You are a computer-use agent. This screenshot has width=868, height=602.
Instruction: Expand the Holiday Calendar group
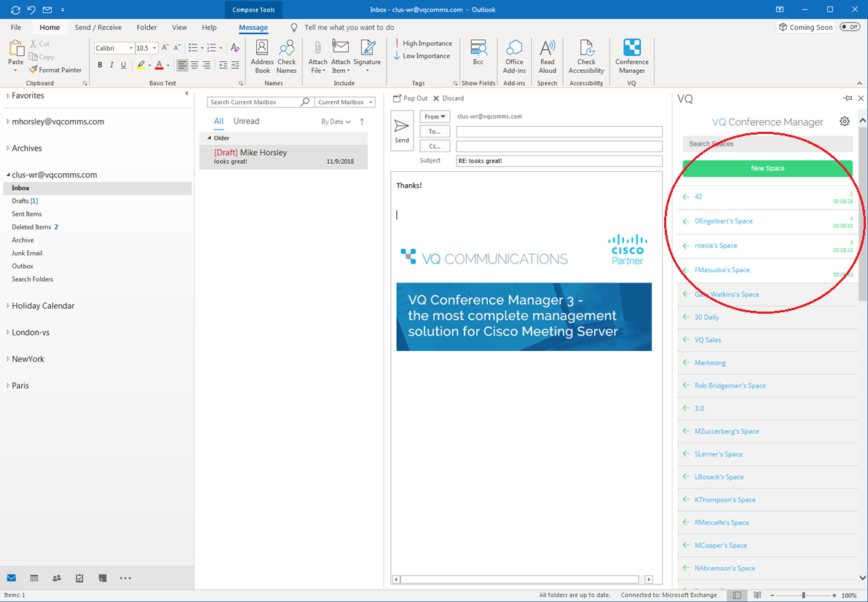8,306
